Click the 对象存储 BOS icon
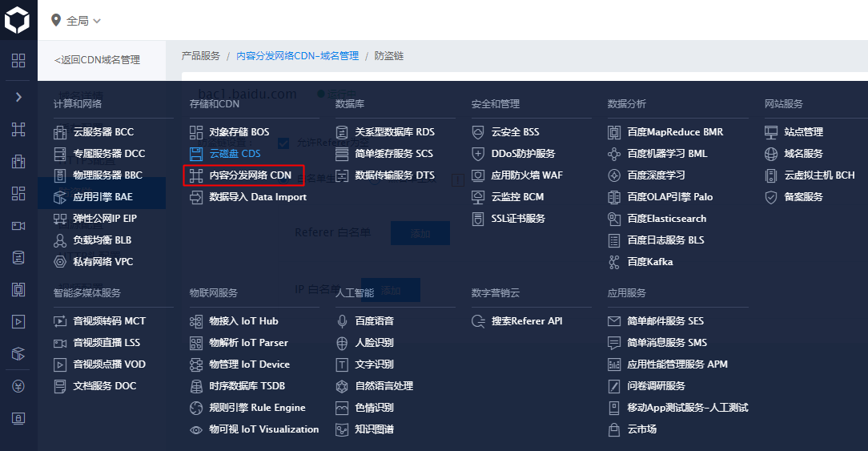This screenshot has width=868, height=451. (196, 132)
